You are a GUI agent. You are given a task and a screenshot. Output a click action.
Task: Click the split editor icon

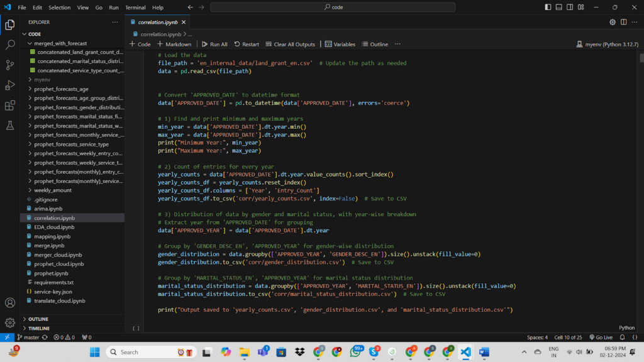click(624, 22)
